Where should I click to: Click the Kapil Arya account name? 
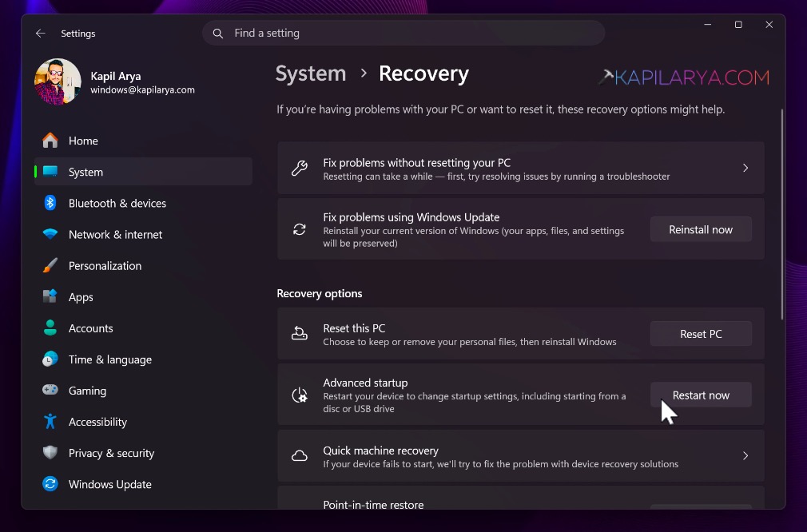116,76
